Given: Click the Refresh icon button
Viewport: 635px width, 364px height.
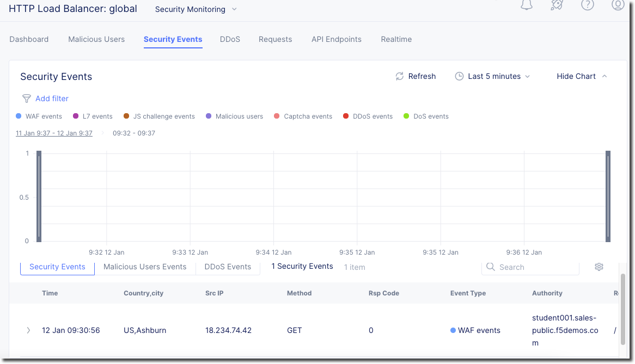Looking at the screenshot, I should point(400,76).
